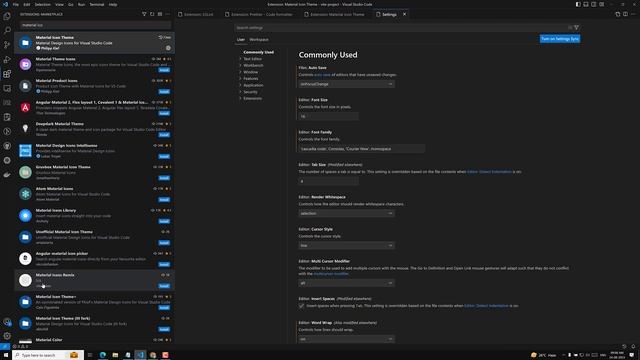
Task: Focus the Tab Size input field
Action: [x=329, y=181]
